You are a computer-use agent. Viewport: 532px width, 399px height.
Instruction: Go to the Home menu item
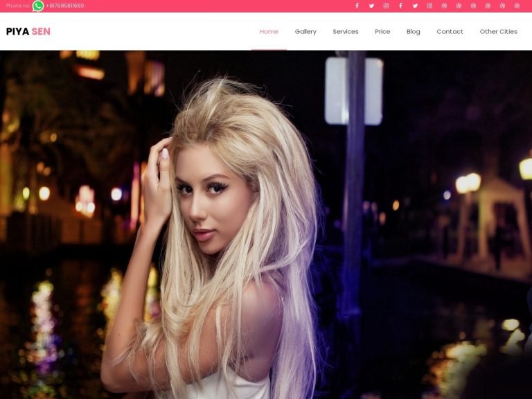[x=269, y=32]
